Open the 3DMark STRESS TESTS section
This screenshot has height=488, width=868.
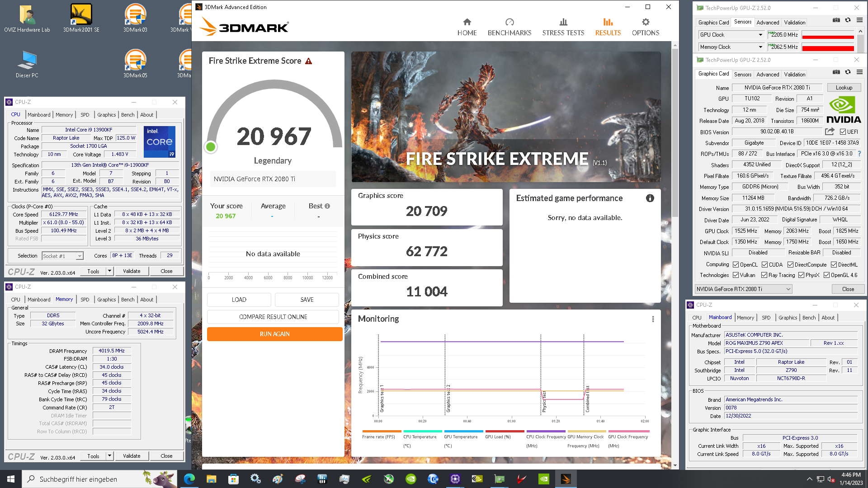tap(563, 27)
